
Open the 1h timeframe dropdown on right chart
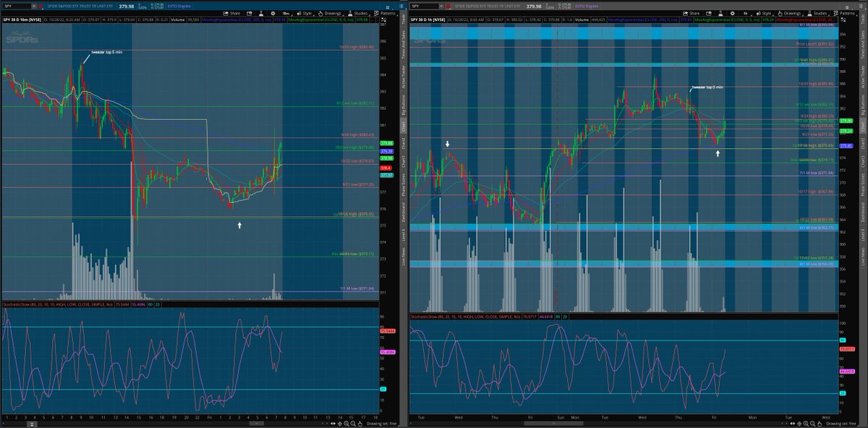click(x=745, y=13)
